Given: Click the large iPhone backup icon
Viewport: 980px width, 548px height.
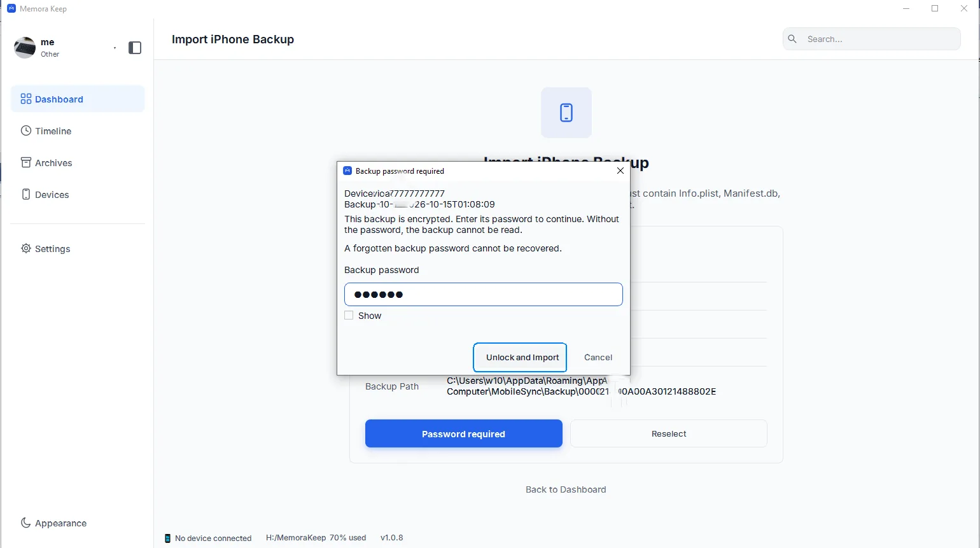Looking at the screenshot, I should click(x=566, y=113).
